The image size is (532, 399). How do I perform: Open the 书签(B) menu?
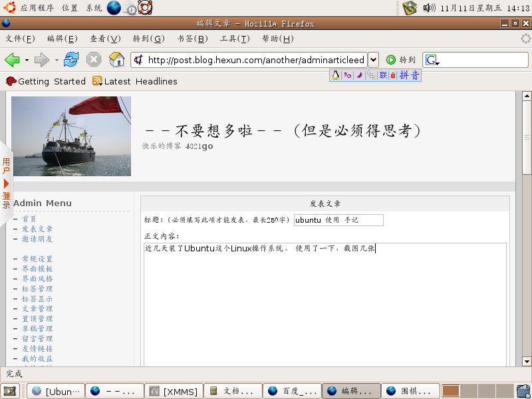click(192, 39)
